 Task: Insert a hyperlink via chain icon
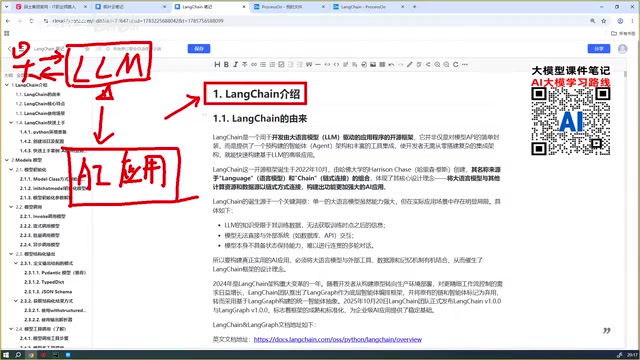254,64
